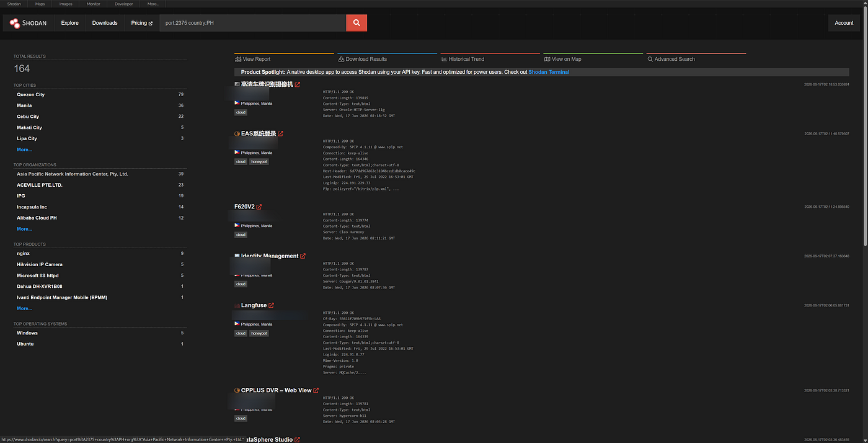Click the Historical Trend chart icon
Screen dimensions: 868x443
(x=444, y=59)
